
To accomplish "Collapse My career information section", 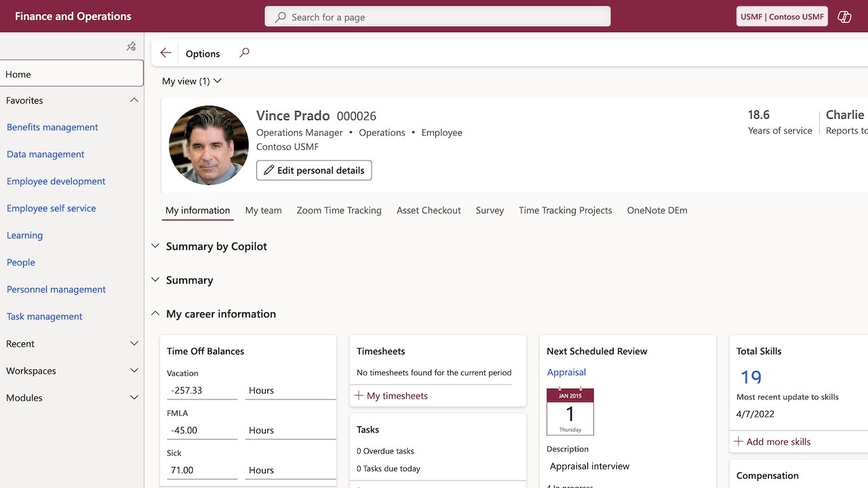I will [155, 314].
